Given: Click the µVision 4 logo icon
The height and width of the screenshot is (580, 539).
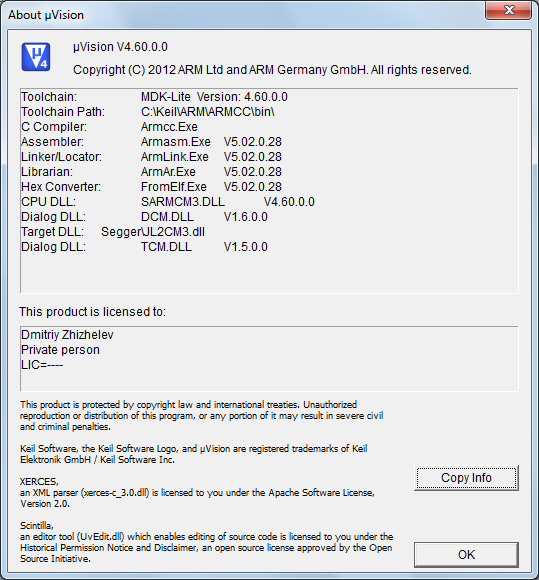Looking at the screenshot, I should [36, 57].
